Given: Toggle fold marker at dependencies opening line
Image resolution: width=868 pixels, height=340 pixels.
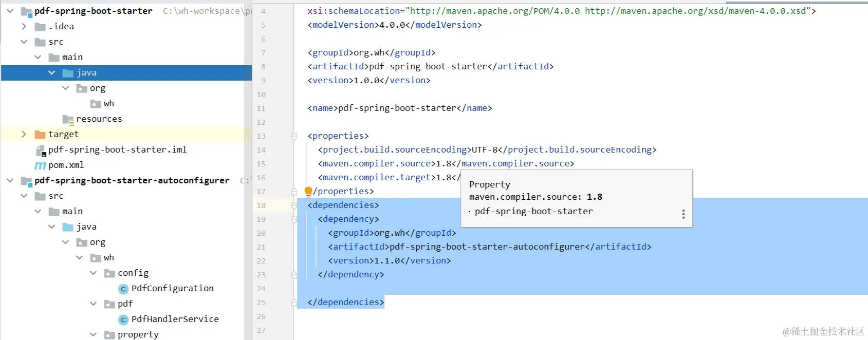Looking at the screenshot, I should [294, 205].
